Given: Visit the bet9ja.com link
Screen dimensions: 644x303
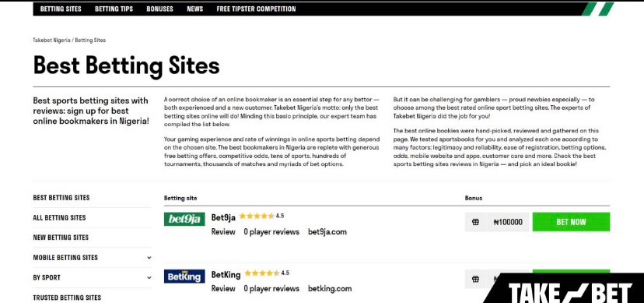Looking at the screenshot, I should (327, 232).
